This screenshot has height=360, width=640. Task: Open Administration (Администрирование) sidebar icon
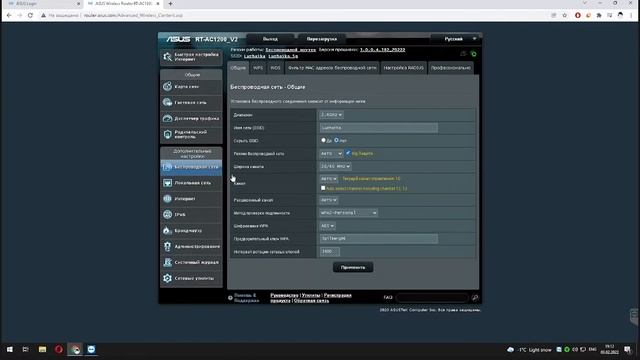click(x=167, y=247)
